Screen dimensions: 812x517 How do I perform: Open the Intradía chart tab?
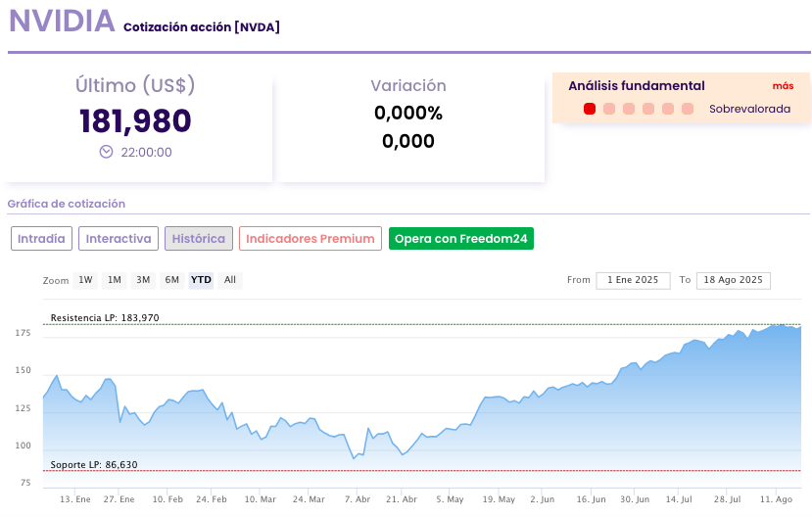tap(42, 238)
